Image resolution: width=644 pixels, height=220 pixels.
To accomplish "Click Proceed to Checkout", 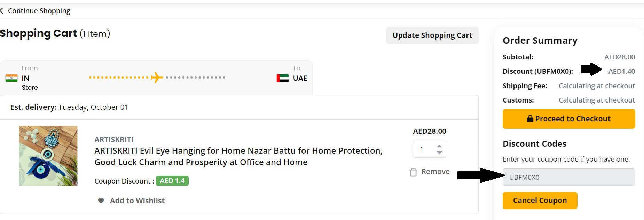I will [569, 119].
